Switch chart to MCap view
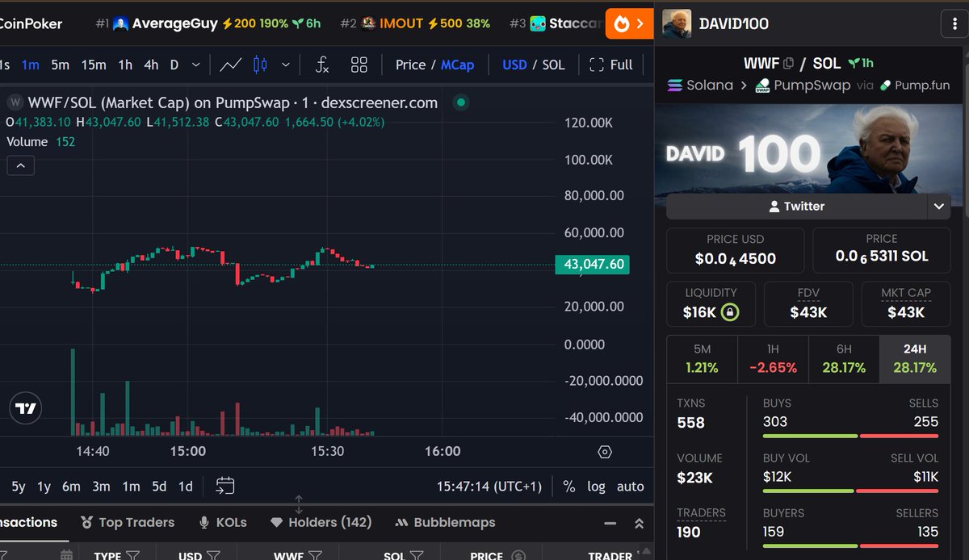Image resolution: width=969 pixels, height=560 pixels. tap(457, 65)
